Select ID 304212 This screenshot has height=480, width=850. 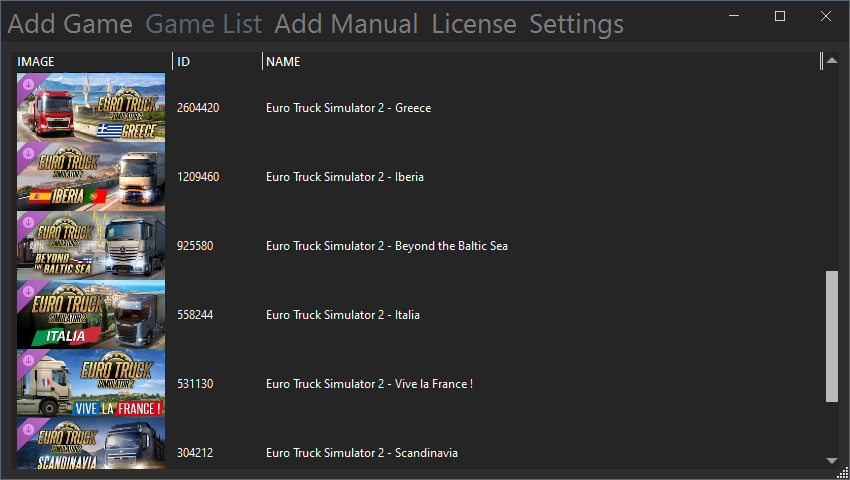pos(195,452)
